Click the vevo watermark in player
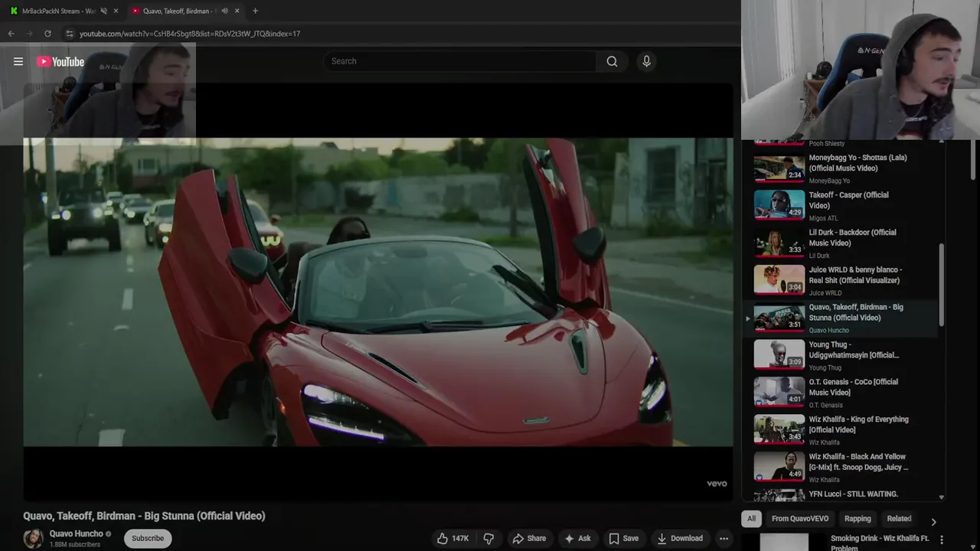 pos(717,484)
